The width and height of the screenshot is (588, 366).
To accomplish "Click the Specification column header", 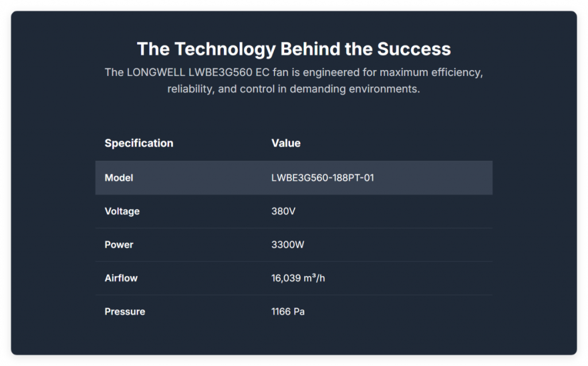I will pos(138,143).
